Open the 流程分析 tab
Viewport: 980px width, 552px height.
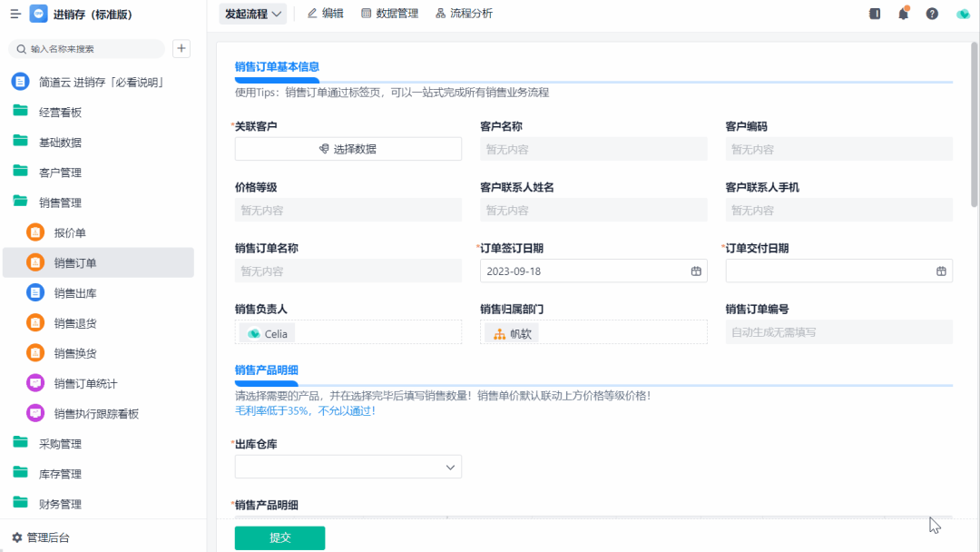tap(464, 13)
